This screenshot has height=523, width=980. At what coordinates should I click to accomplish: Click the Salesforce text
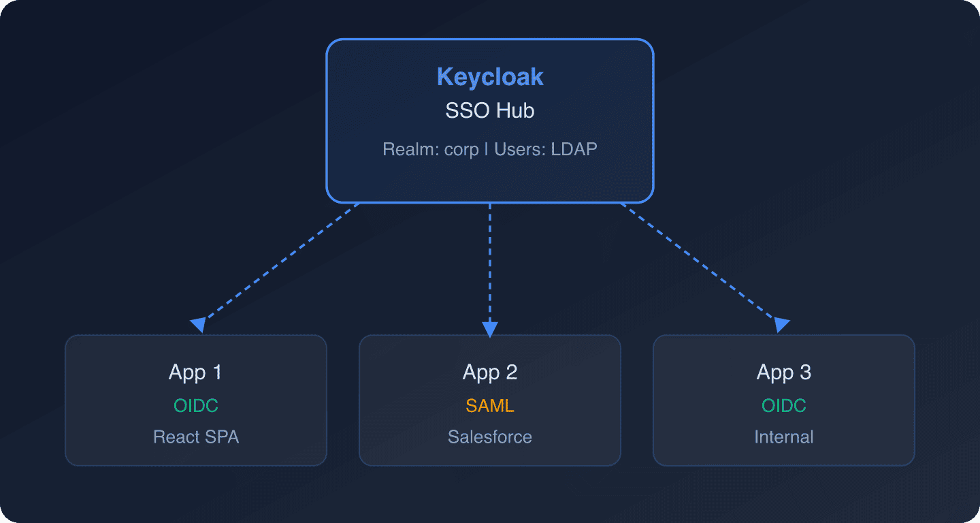tap(490, 437)
